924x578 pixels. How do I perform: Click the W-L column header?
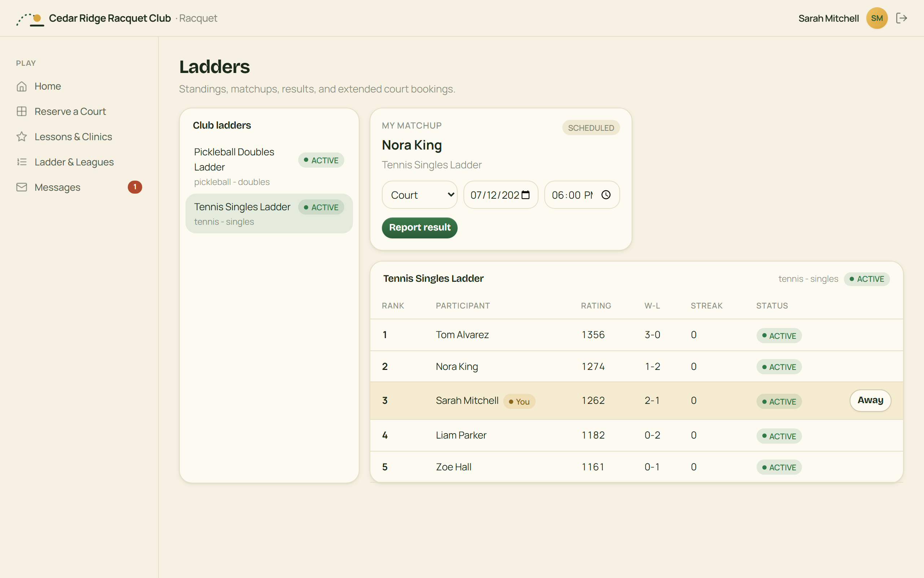tap(652, 306)
